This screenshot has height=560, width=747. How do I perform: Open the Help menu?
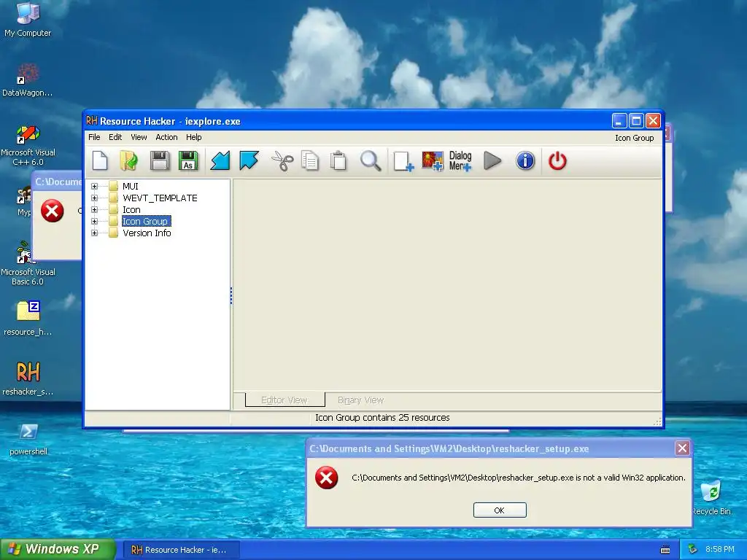point(194,137)
